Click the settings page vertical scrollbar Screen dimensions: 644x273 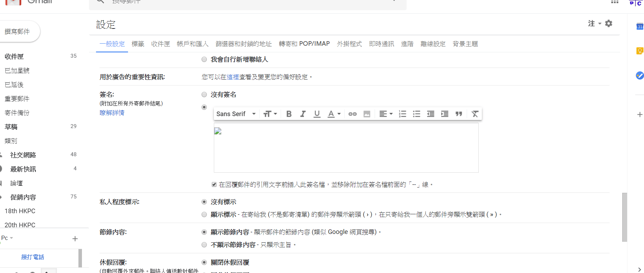click(624, 217)
